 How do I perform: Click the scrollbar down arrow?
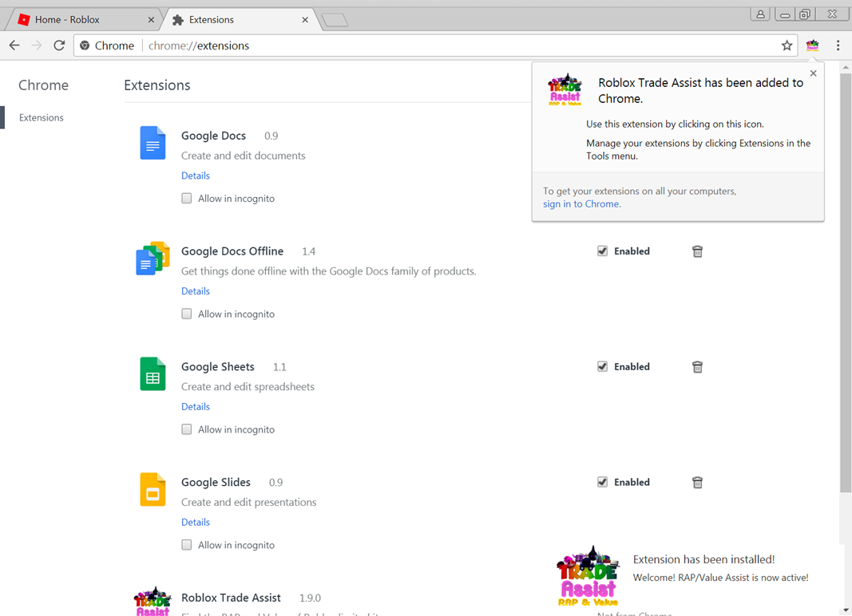point(846,610)
